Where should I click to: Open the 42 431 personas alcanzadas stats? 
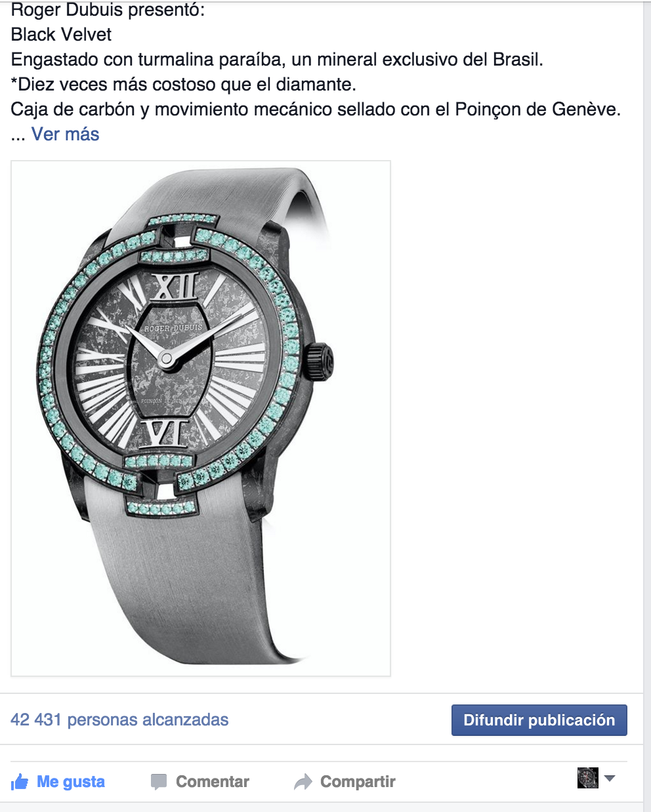pyautogui.click(x=119, y=720)
